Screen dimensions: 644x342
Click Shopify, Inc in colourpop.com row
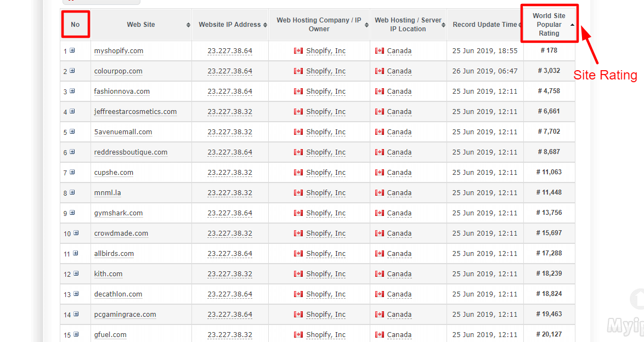326,71
